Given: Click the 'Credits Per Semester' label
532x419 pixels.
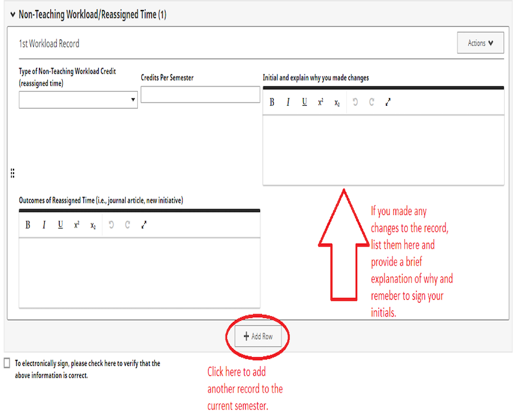Looking at the screenshot, I should 167,77.
